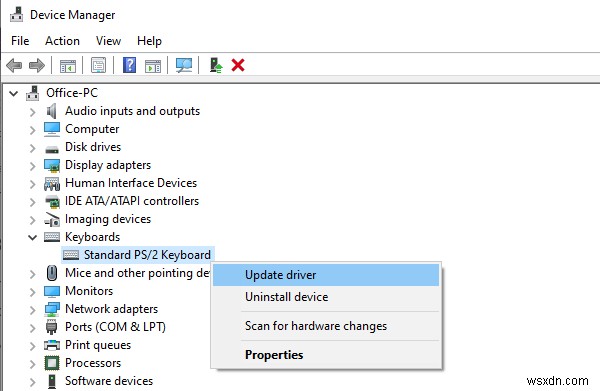This screenshot has height=391, width=600.
Task: Expand the Display adapters category
Action: 33,166
